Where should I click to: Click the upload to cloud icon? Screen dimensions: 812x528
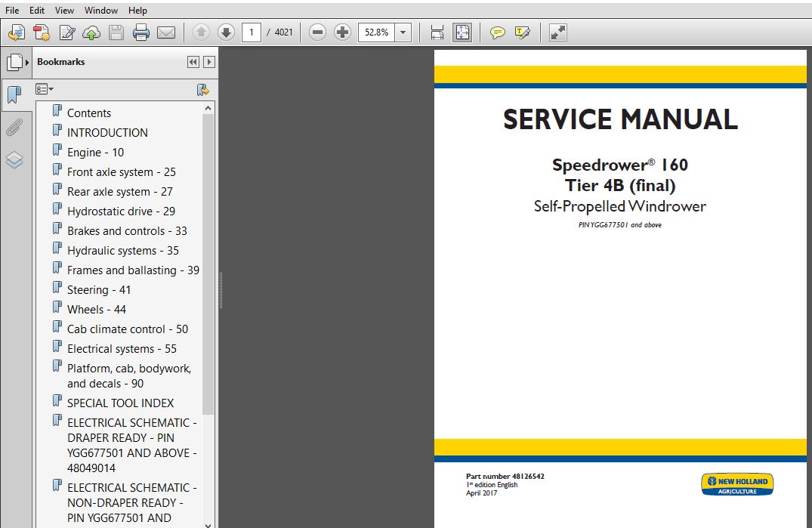[x=91, y=32]
